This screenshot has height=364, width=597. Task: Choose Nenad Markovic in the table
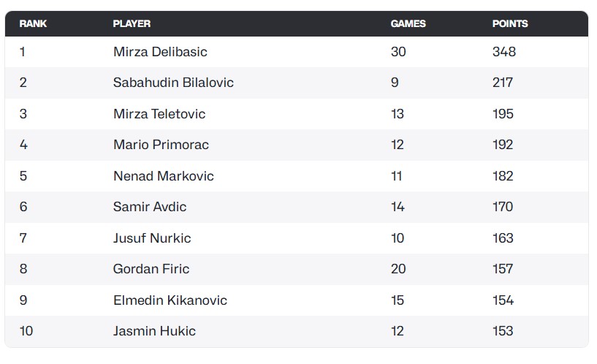pos(163,176)
